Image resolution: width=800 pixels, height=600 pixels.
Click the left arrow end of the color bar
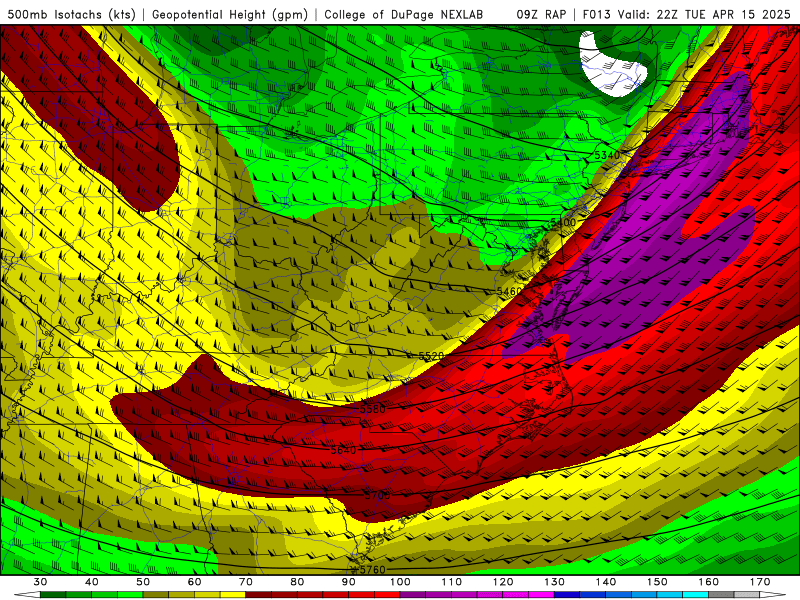tap(27, 595)
